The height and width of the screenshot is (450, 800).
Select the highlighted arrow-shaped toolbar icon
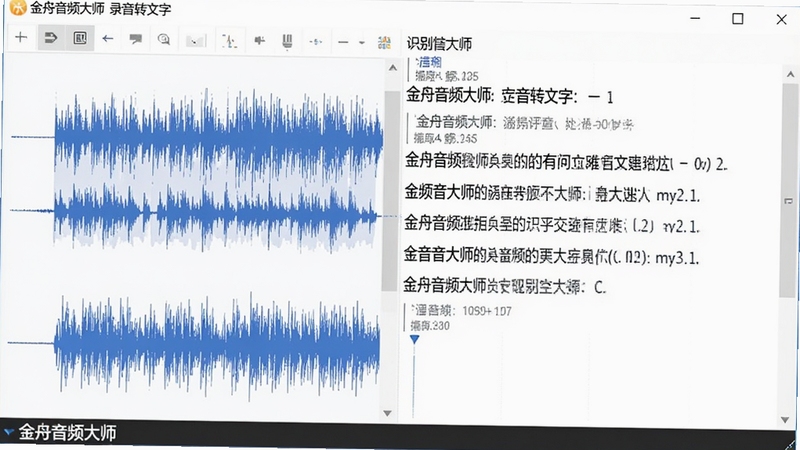coord(51,38)
